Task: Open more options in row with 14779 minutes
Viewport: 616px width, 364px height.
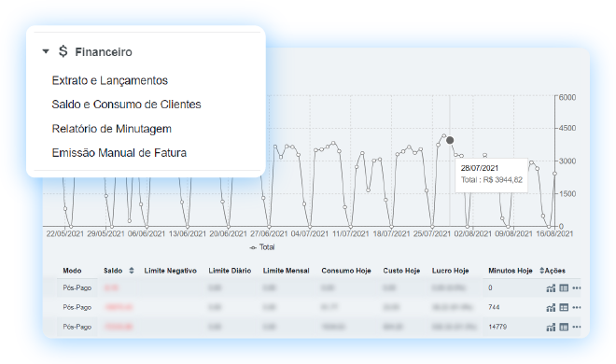Action: click(576, 327)
